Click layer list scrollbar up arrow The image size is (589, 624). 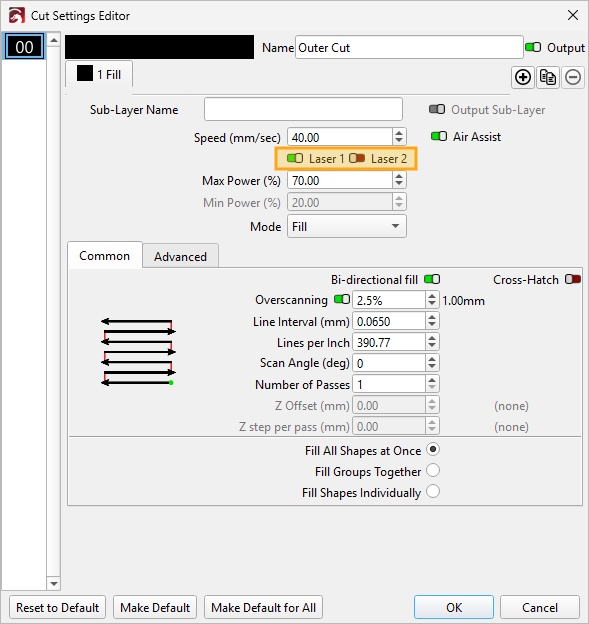(54, 40)
